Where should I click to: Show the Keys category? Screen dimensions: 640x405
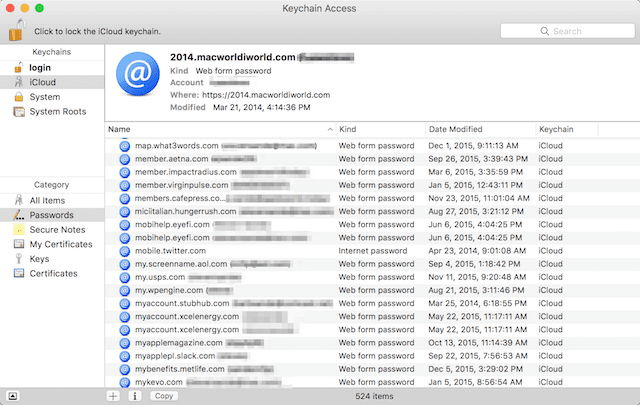point(40,258)
